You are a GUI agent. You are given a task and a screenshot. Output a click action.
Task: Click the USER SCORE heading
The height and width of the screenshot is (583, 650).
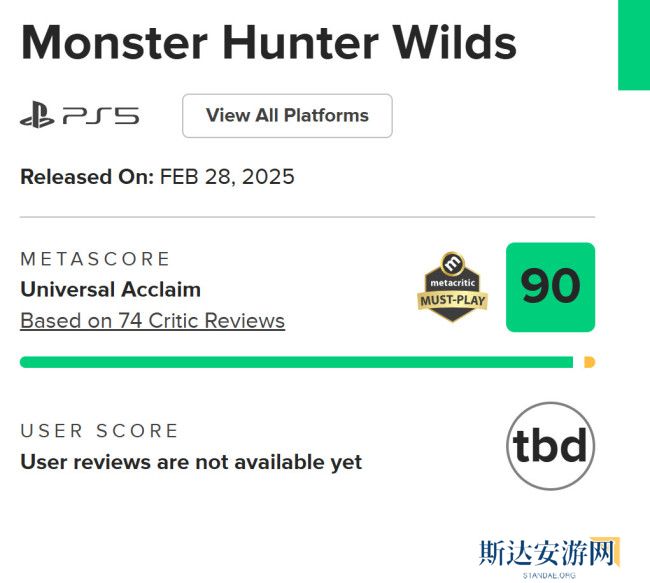click(99, 431)
